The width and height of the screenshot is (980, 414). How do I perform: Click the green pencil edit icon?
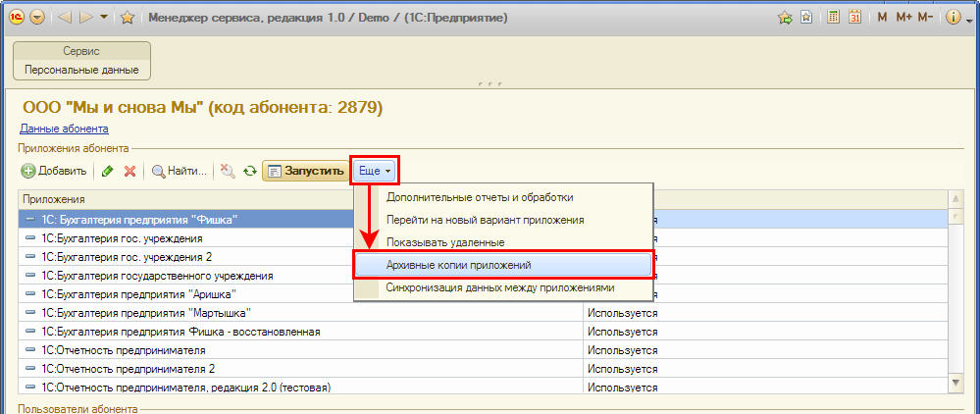pyautogui.click(x=108, y=171)
